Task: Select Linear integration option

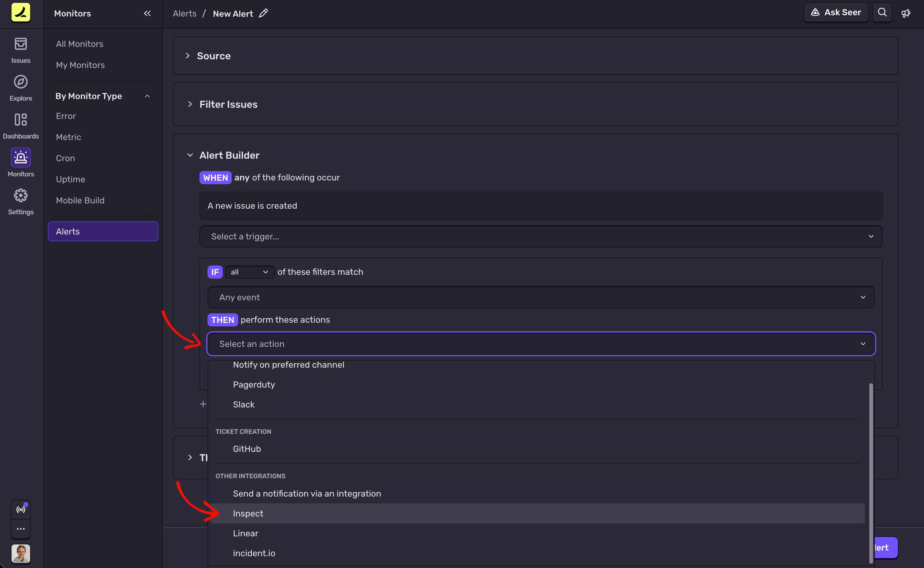Action: 537,534
